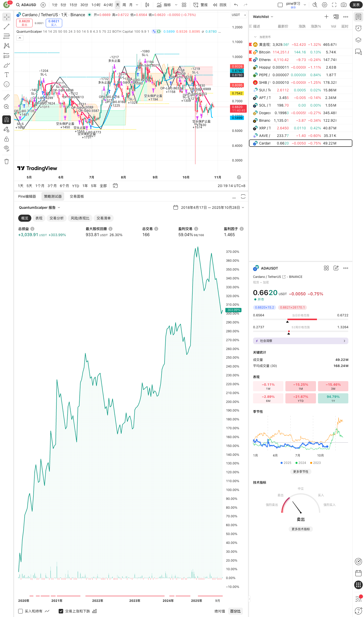Select the trend line drawing tool
Screen dimensions: 364x617
7,27
